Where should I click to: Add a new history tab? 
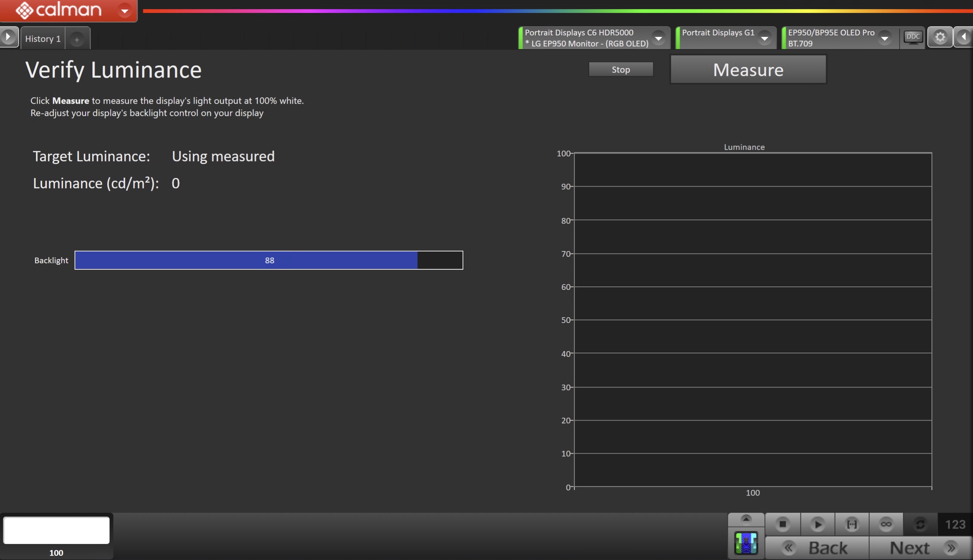tap(77, 40)
